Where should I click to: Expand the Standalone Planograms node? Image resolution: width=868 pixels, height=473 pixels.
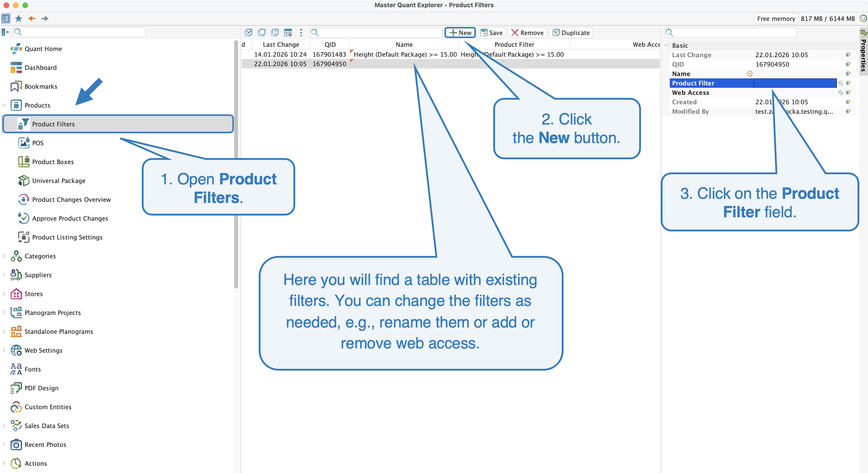(4, 332)
